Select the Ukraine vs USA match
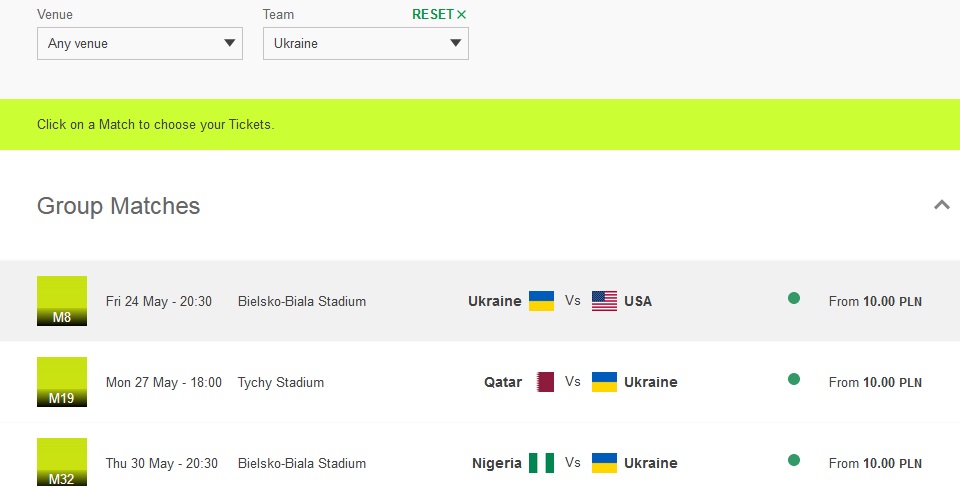This screenshot has width=960, height=486. 480,301
